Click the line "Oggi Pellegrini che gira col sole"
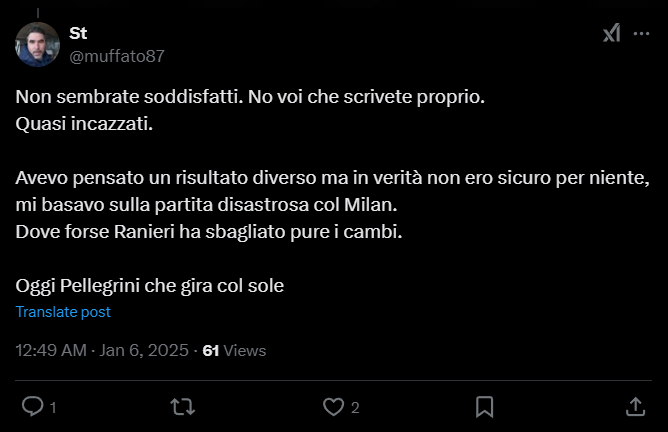Screen dimensions: 668x432 point(150,285)
